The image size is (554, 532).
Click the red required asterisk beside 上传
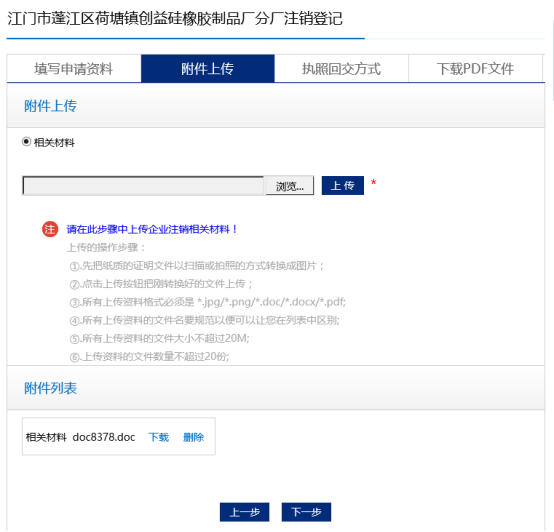click(373, 183)
